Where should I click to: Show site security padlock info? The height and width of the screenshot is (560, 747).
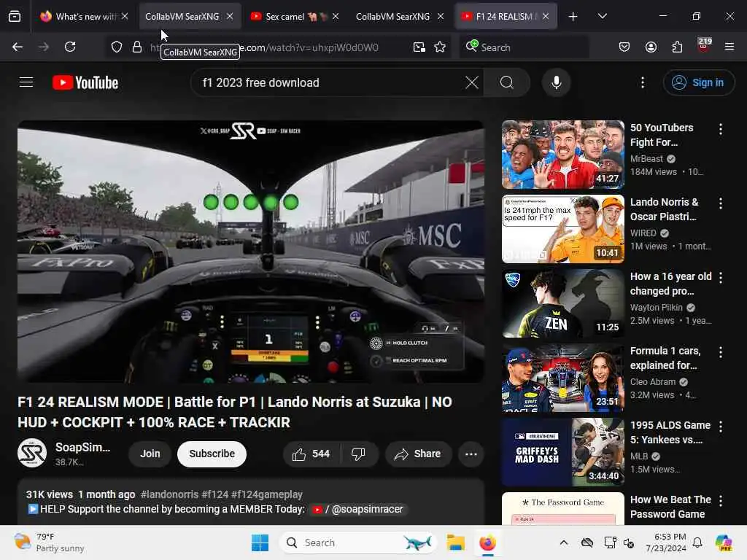pos(137,47)
